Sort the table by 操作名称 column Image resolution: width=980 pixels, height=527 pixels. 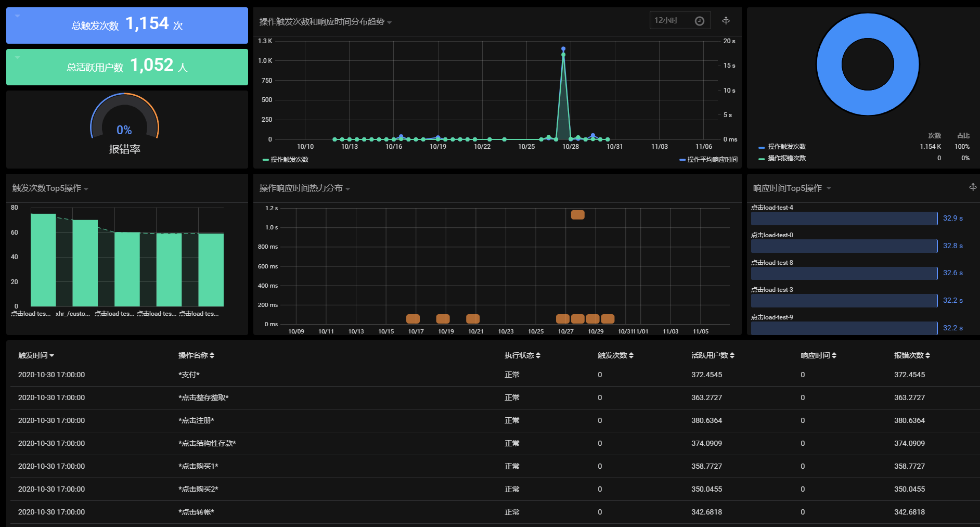point(196,355)
